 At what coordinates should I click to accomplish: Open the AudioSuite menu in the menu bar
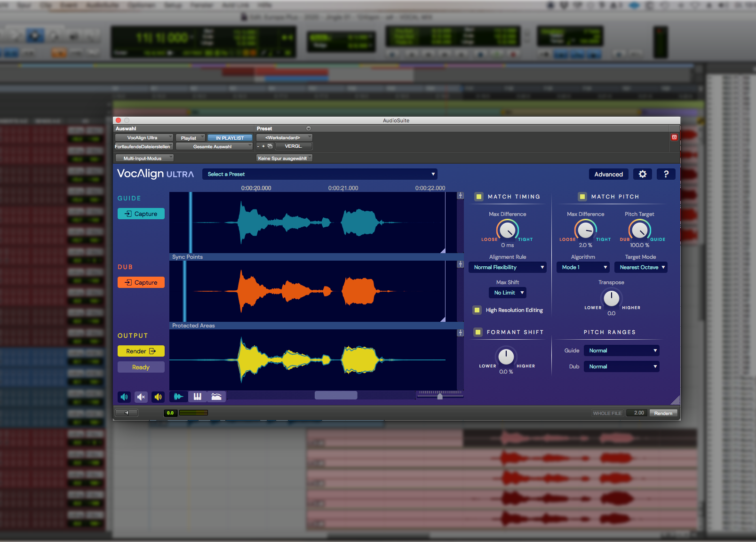(x=103, y=5)
